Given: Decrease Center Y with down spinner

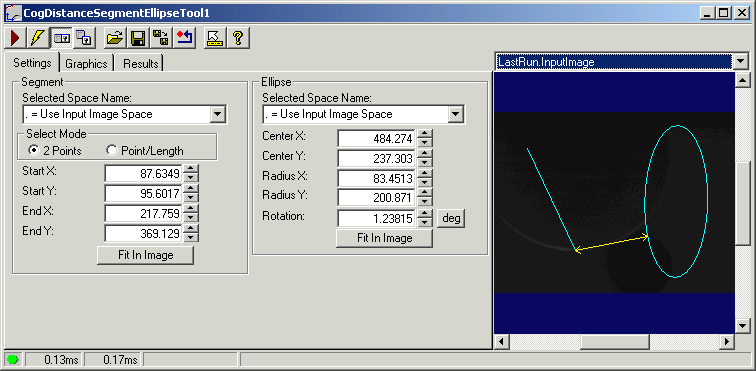Looking at the screenshot, I should (x=424, y=163).
